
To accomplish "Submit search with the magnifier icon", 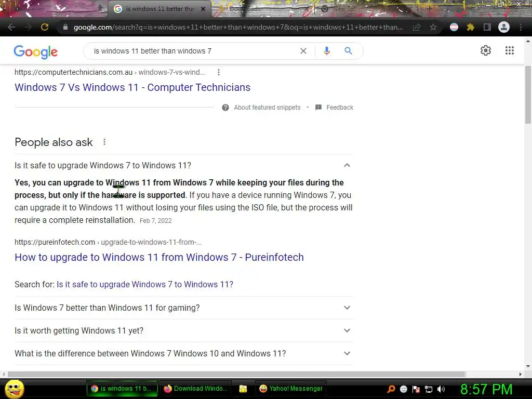I will click(348, 51).
